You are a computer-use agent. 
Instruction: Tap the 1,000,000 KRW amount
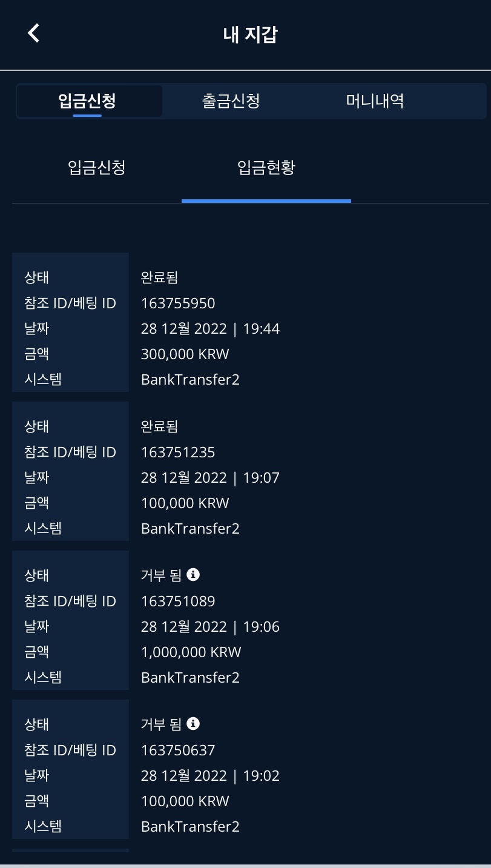pos(191,652)
